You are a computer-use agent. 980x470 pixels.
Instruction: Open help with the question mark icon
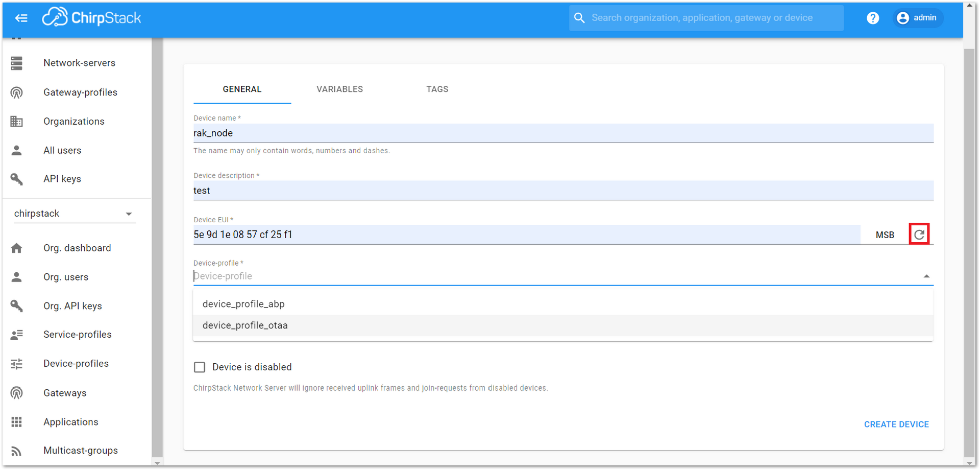(x=873, y=18)
